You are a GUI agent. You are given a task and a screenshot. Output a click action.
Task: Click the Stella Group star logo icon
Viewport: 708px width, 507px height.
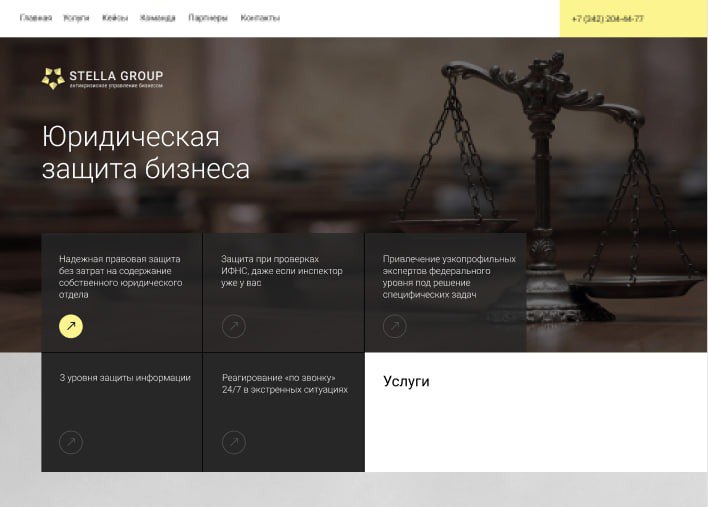tap(53, 78)
